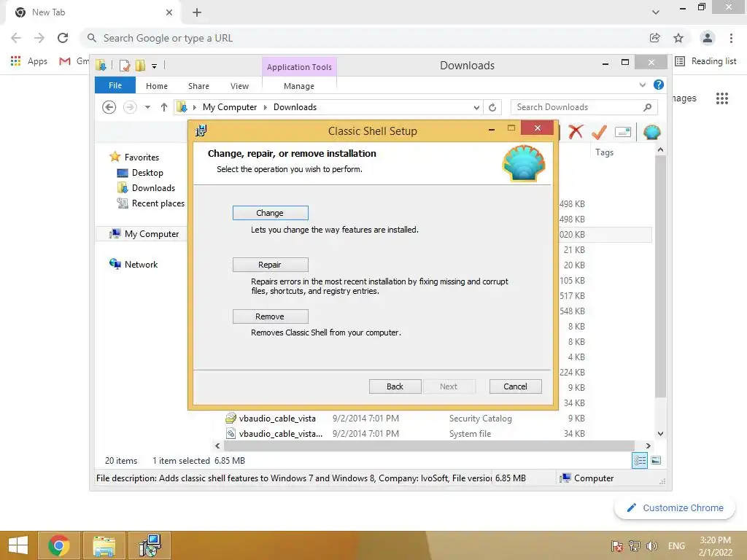
Task: Click the orange checkmark toolbar icon
Action: (600, 132)
